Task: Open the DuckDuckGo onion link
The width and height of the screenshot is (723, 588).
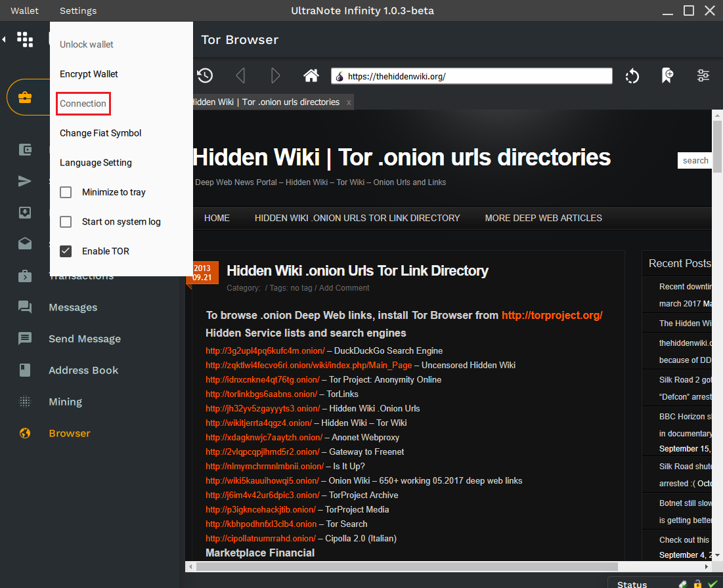Action: tap(265, 350)
